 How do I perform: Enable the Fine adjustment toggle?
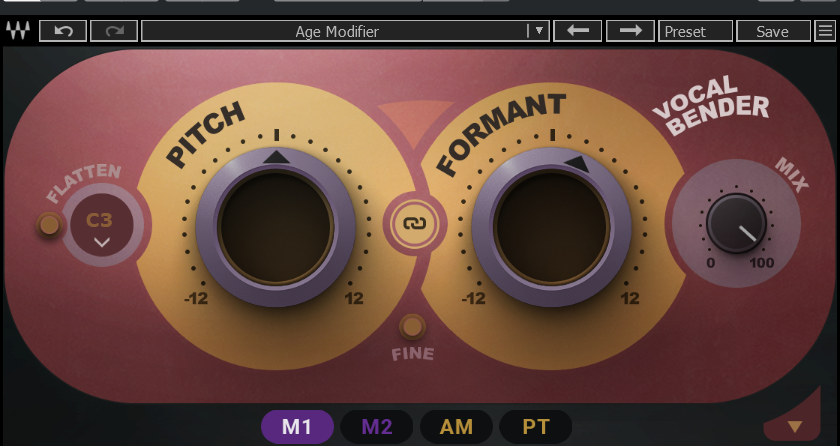(x=412, y=327)
